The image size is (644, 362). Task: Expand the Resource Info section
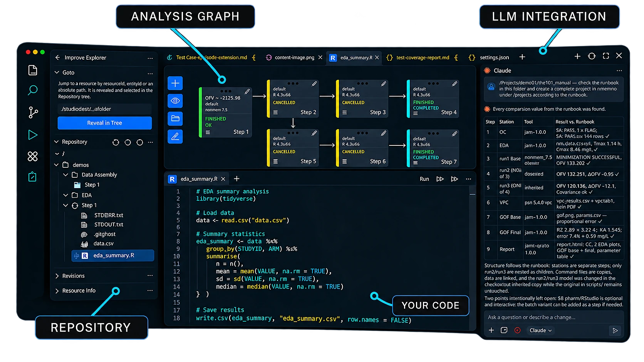(x=57, y=291)
